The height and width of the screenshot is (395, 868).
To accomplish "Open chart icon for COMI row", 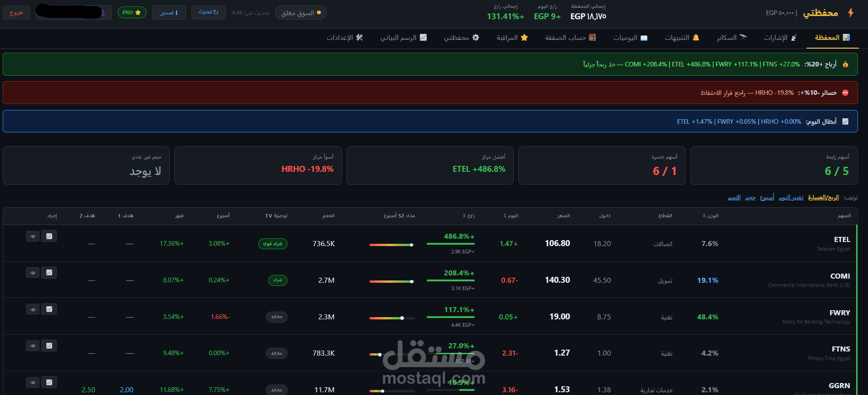I will (49, 273).
